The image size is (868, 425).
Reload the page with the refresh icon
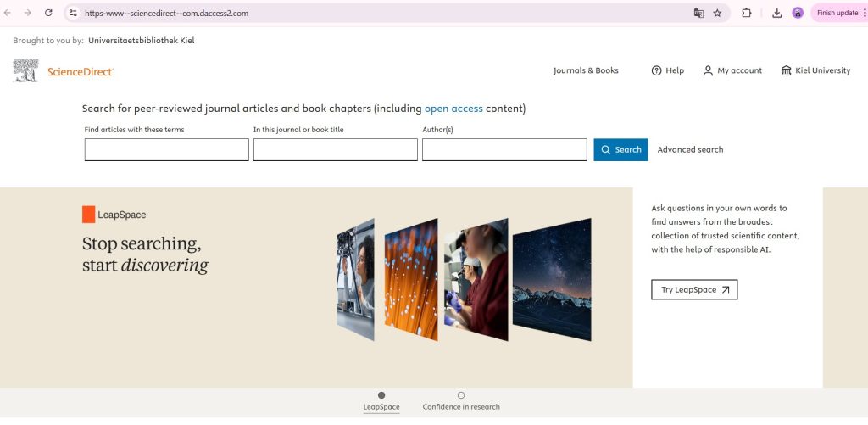pyautogui.click(x=48, y=13)
